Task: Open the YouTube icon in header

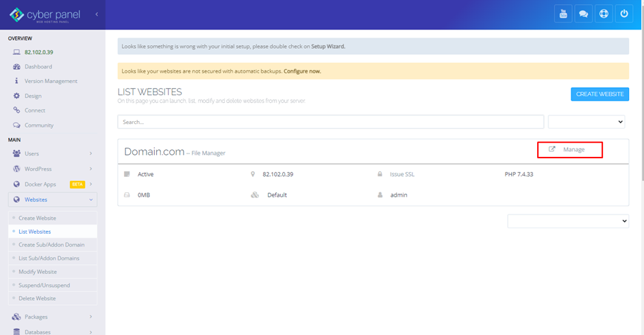Action: point(563,14)
